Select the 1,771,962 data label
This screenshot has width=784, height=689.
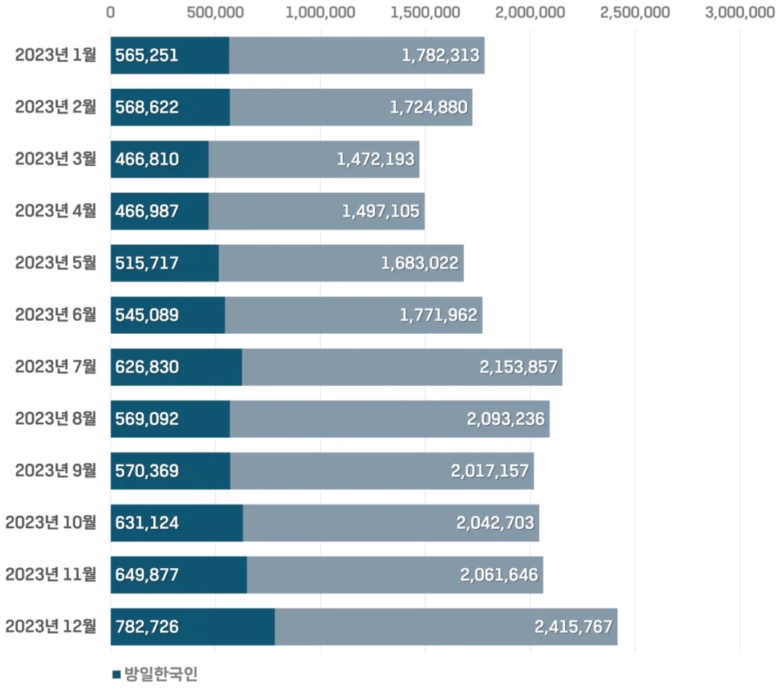439,315
